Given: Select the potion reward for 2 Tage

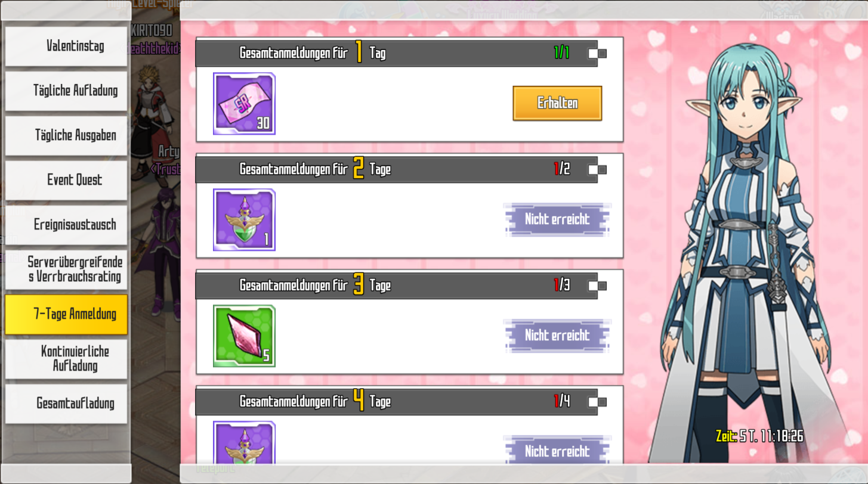Looking at the screenshot, I should [x=244, y=220].
